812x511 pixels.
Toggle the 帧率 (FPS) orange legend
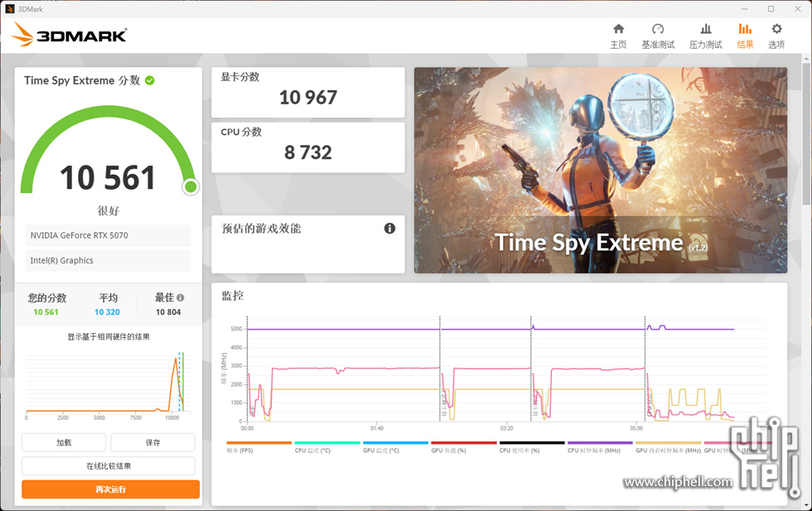[259, 446]
